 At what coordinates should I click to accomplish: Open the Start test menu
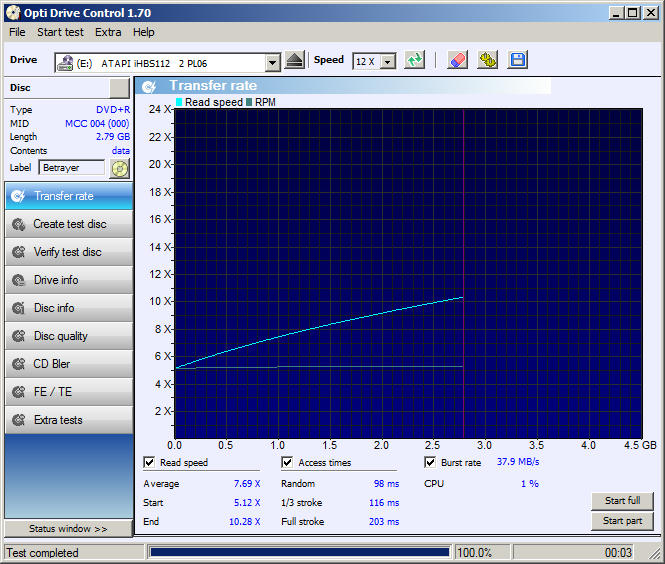[60, 32]
